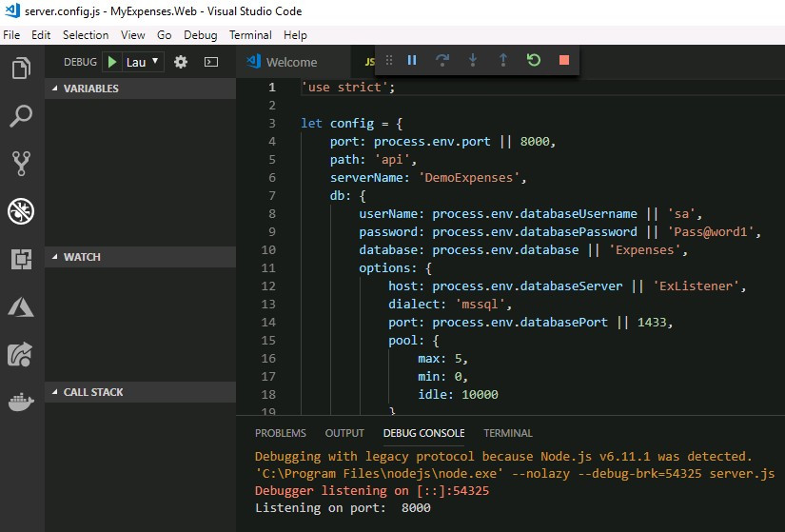This screenshot has width=785, height=532.
Task: Open launch.json with the gear icon
Action: tap(180, 62)
